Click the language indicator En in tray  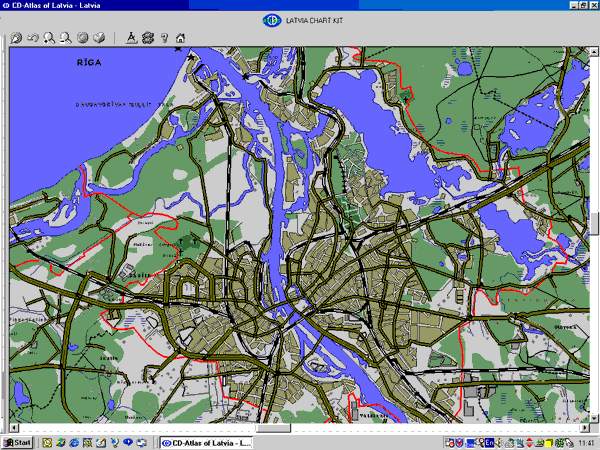[489, 443]
